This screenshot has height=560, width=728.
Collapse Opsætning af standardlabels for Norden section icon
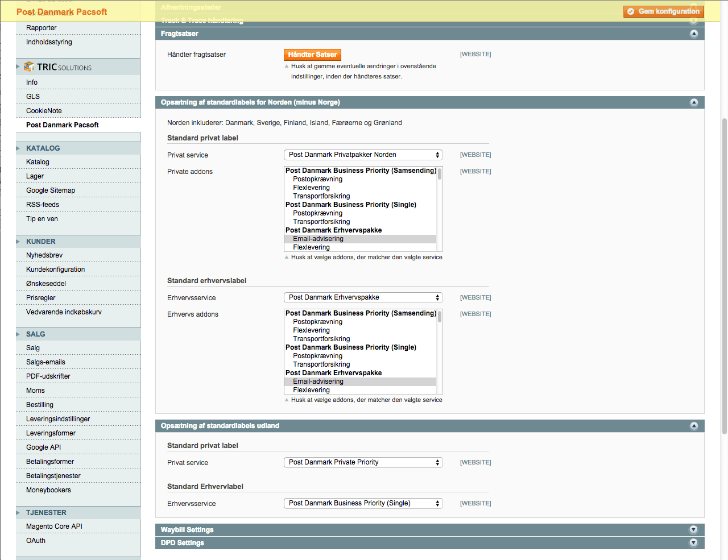(693, 102)
